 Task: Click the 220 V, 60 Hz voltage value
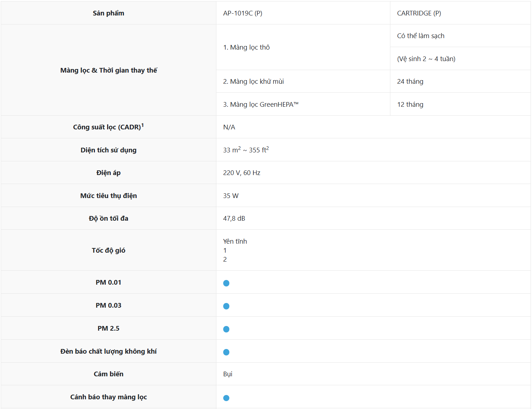(242, 173)
